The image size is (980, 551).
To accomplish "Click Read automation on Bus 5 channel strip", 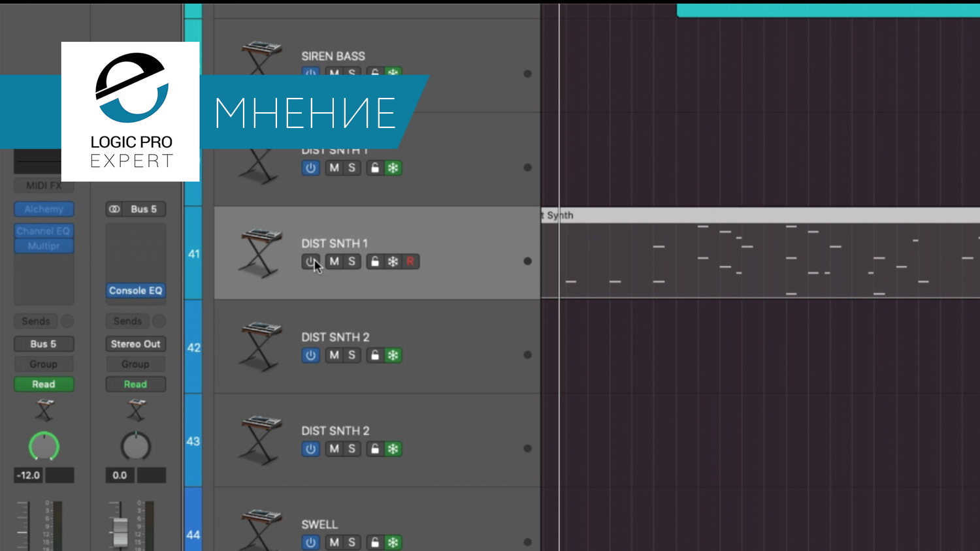I will [136, 385].
